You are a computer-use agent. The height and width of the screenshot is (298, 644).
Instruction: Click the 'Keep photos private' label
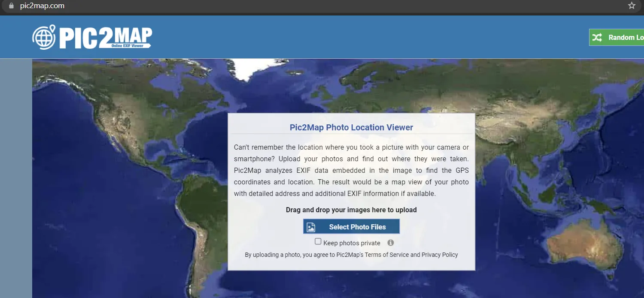(352, 243)
